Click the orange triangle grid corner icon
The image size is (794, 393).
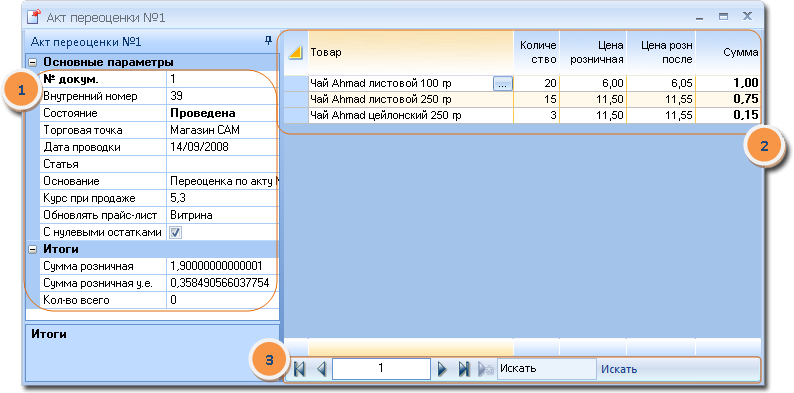pyautogui.click(x=296, y=52)
